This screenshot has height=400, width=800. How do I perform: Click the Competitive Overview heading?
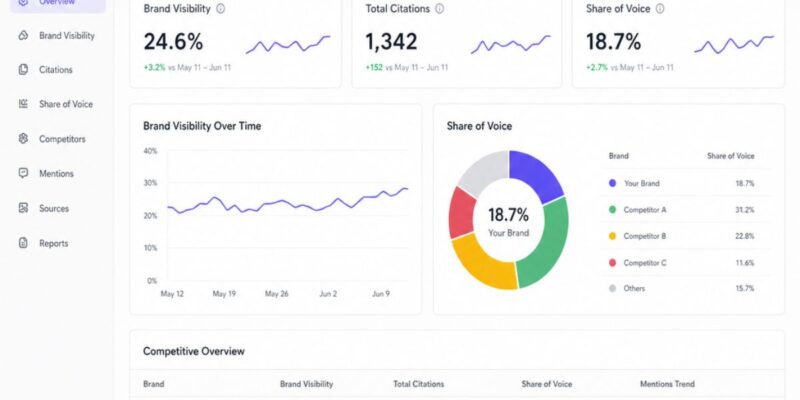pyautogui.click(x=194, y=351)
